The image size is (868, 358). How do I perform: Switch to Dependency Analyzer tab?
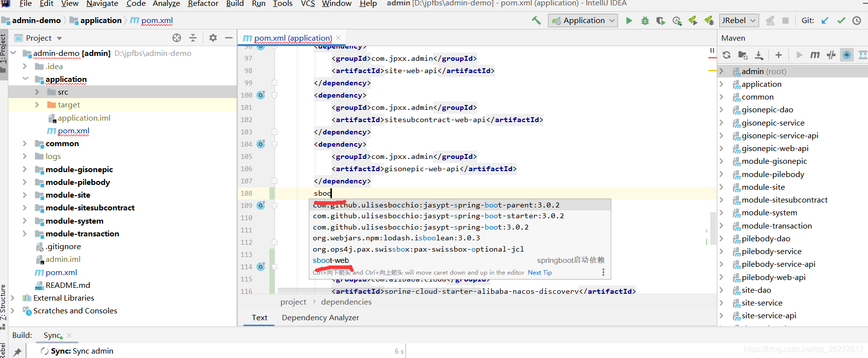point(320,317)
